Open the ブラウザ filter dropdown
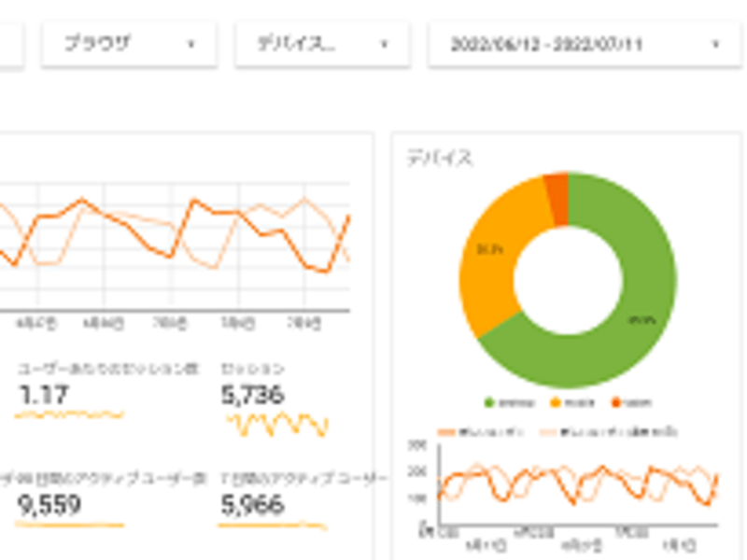 pyautogui.click(x=129, y=44)
